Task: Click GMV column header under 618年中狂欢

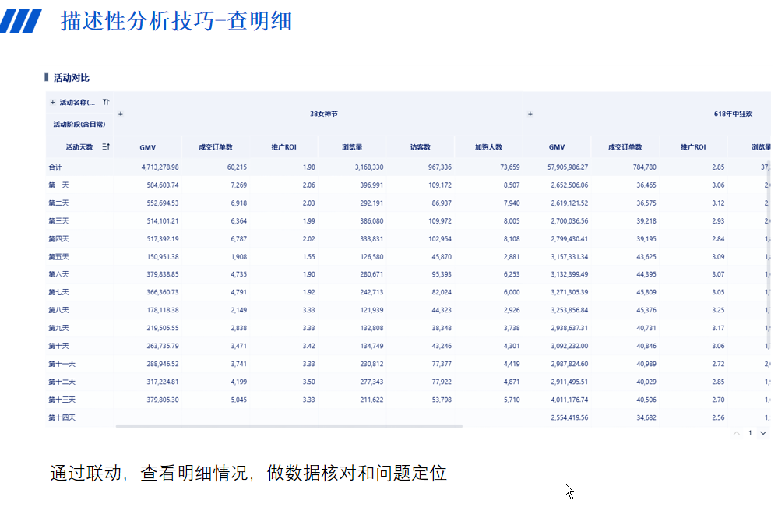Action: [557, 147]
